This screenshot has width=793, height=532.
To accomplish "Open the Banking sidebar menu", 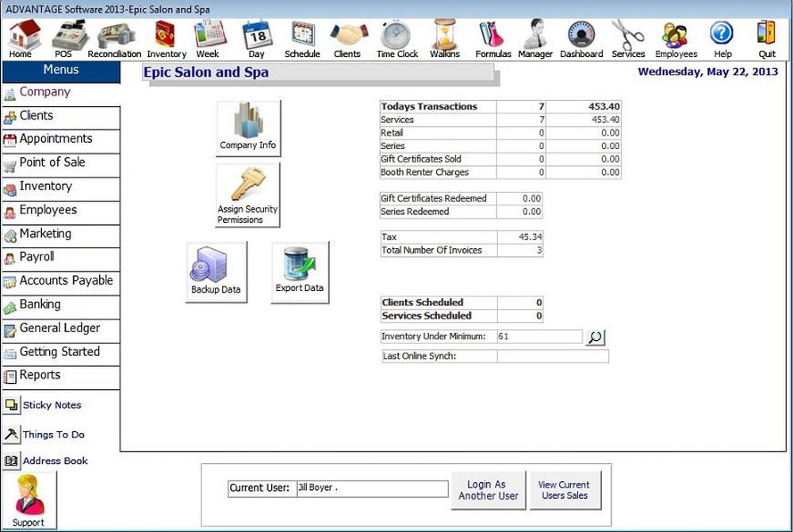I will (x=61, y=306).
